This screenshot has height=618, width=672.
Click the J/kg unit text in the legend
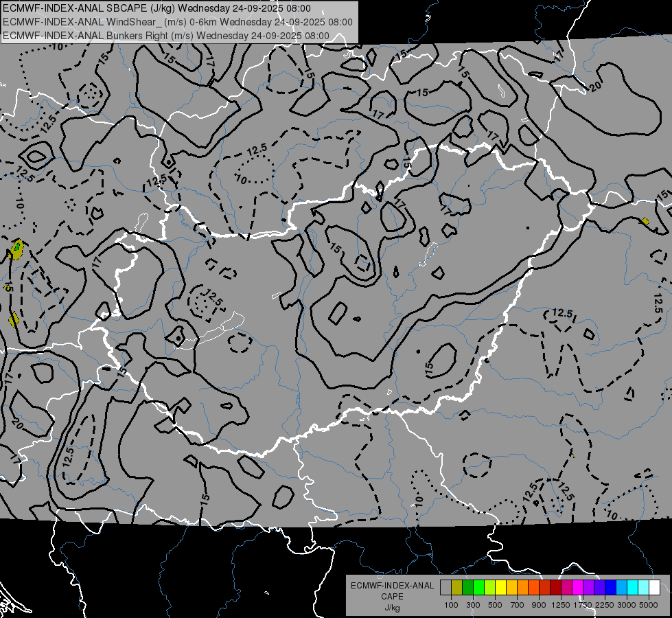392,608
